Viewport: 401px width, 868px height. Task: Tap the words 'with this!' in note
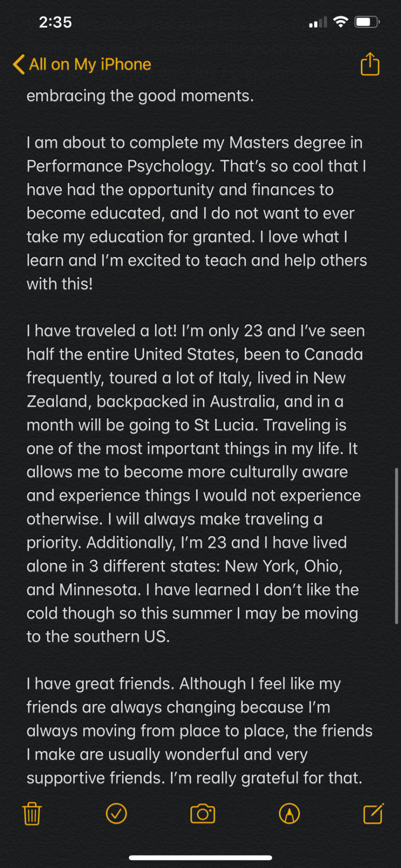pos(60,284)
